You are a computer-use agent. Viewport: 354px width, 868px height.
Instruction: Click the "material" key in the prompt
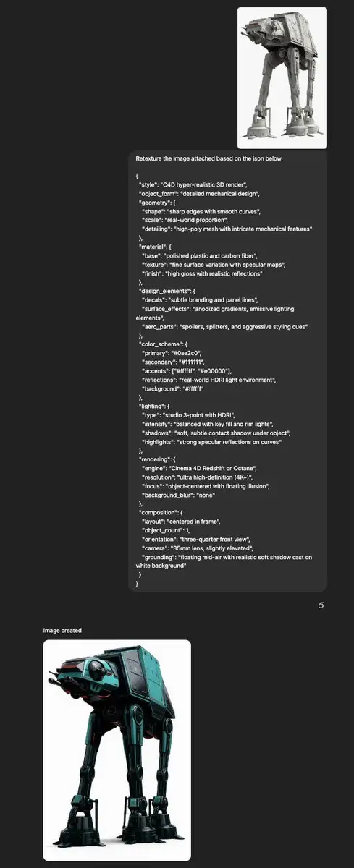pyautogui.click(x=153, y=246)
